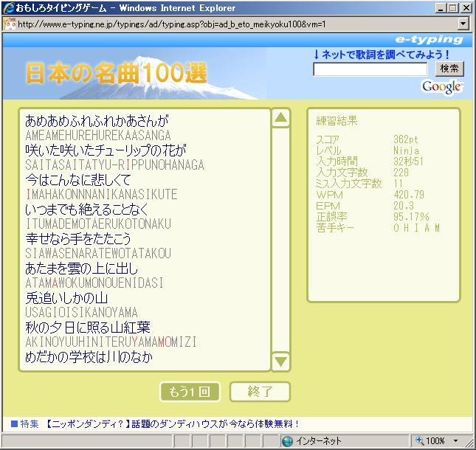
Task: Click romaji SAITASAITATYU-RIPPUNOHANAGA
Action: 114,165
